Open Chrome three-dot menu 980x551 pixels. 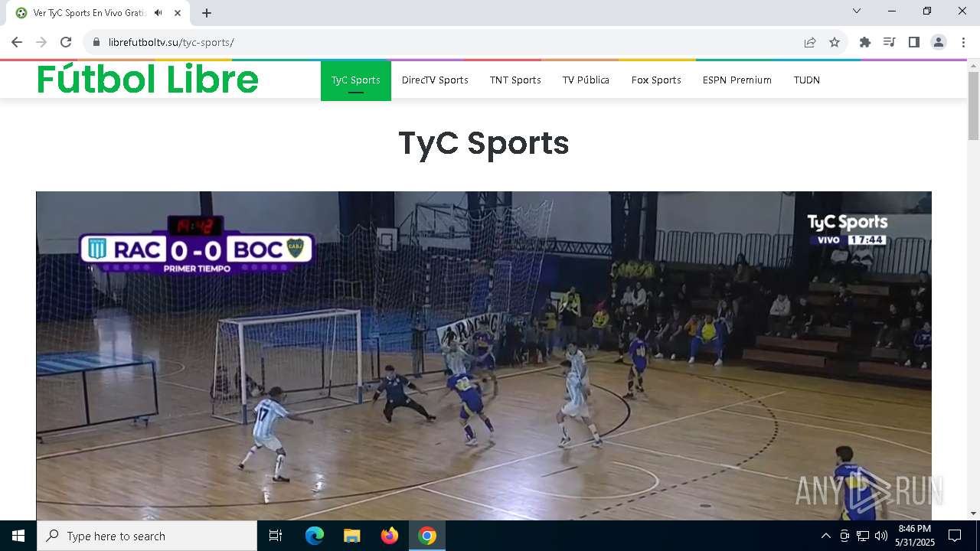click(x=962, y=42)
